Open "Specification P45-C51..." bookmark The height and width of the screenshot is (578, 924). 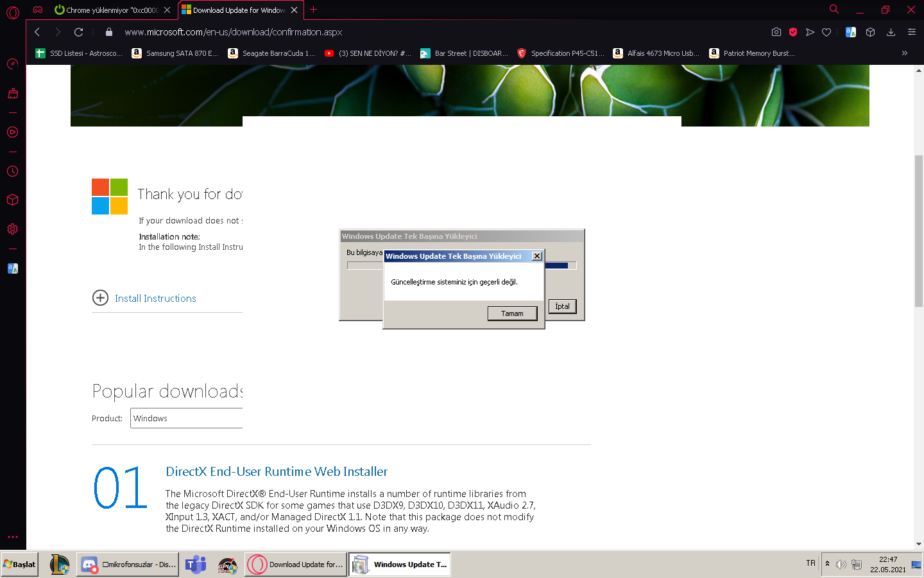[x=560, y=53]
